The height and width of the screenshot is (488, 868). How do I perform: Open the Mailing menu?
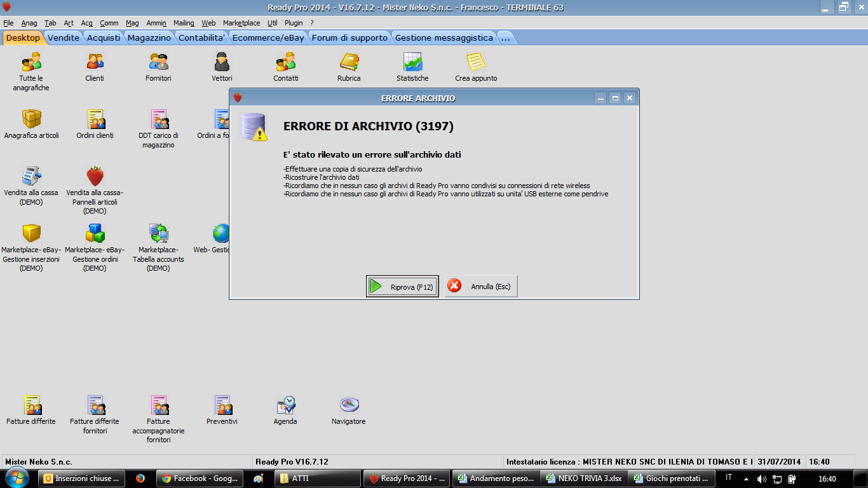[x=184, y=23]
